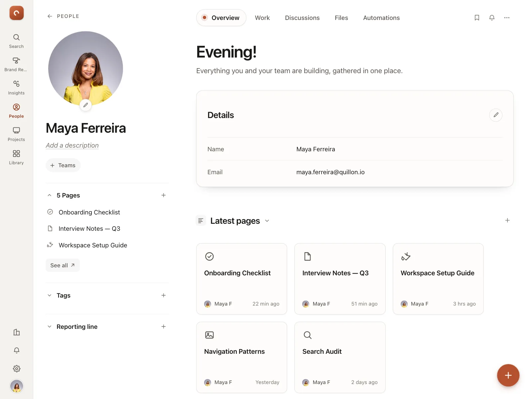Bookmark this profile page
532x399 pixels.
pos(477,18)
